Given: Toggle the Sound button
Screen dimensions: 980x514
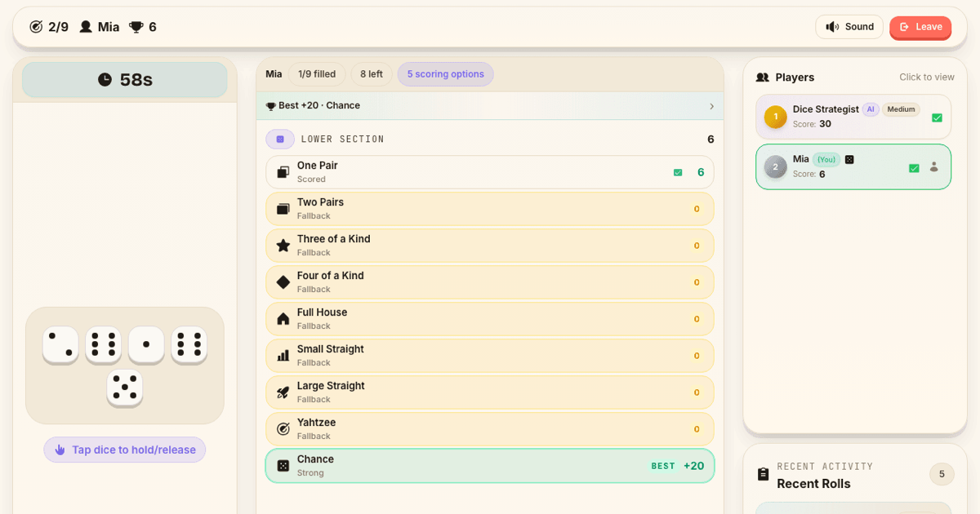Looking at the screenshot, I should [x=849, y=27].
